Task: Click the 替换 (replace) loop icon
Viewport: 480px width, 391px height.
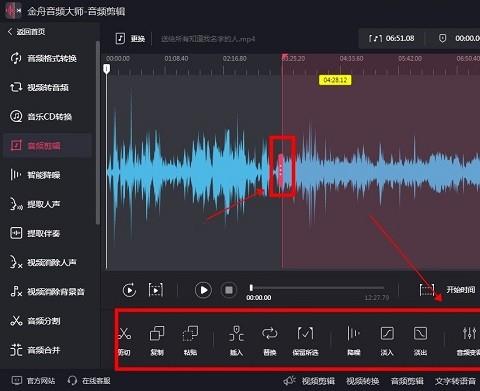Action: tap(269, 333)
